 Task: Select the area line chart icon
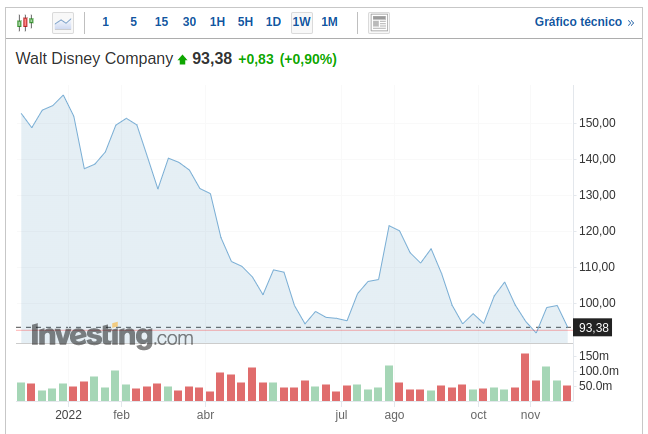pos(63,23)
